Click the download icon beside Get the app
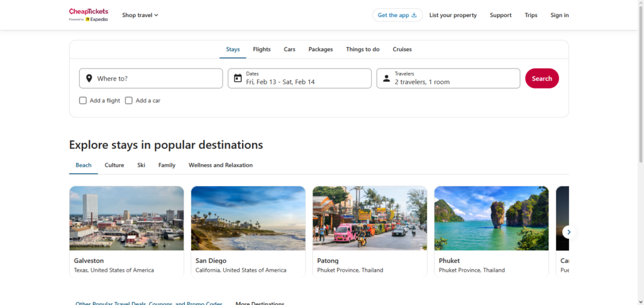This screenshot has height=305, width=644. click(x=414, y=15)
